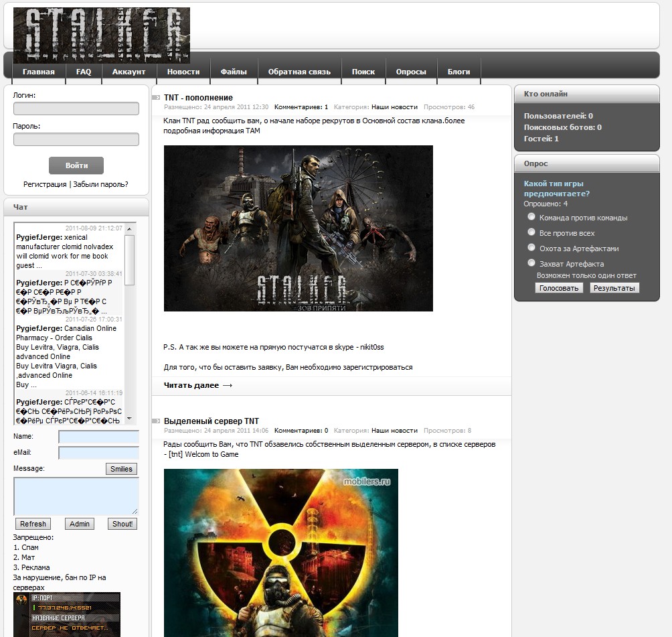Click the Чат panel header
672x637 pixels.
pyautogui.click(x=76, y=207)
